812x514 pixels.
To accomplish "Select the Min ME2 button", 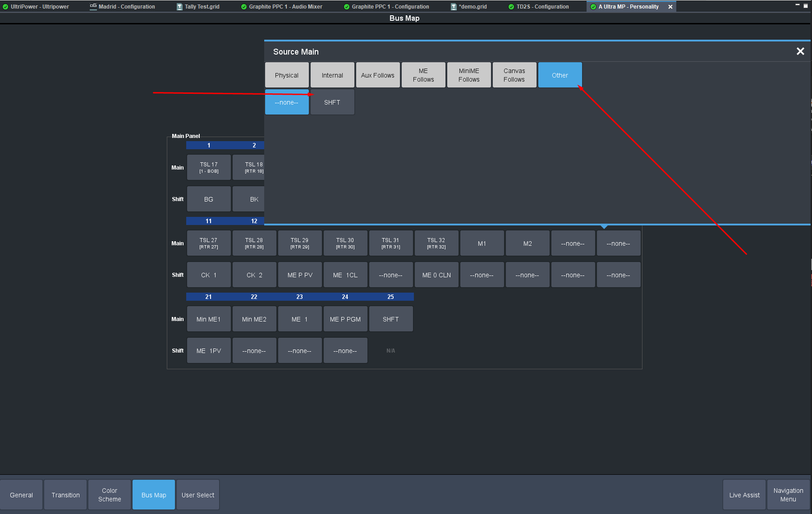I will point(254,319).
